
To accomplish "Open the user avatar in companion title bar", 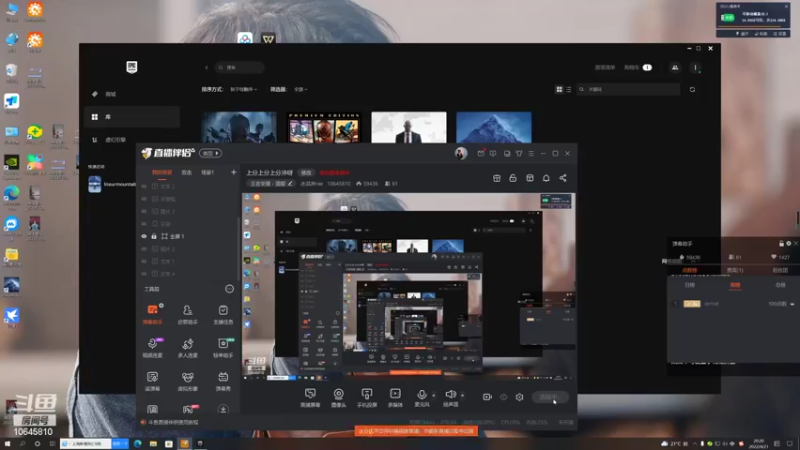I will [x=461, y=153].
